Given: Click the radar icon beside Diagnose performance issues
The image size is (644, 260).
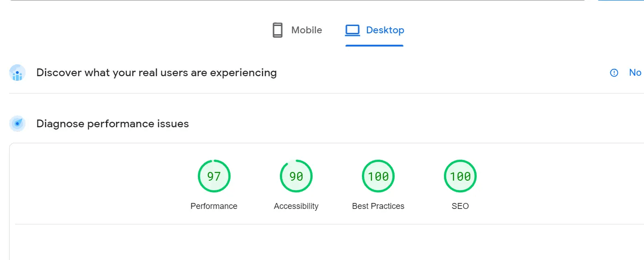Looking at the screenshot, I should [x=17, y=124].
